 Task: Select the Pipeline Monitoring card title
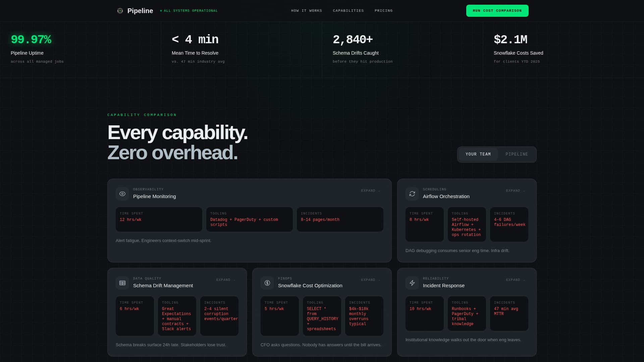coord(154,196)
